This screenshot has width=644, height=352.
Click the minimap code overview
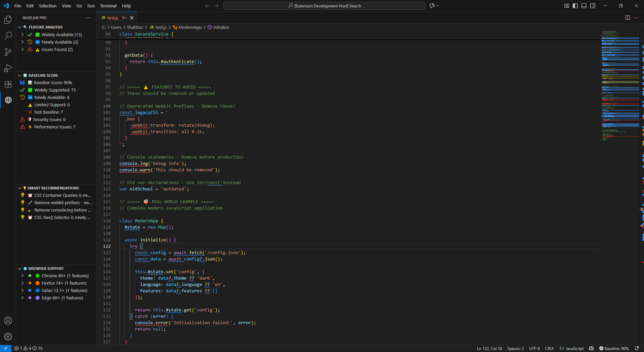point(620,84)
